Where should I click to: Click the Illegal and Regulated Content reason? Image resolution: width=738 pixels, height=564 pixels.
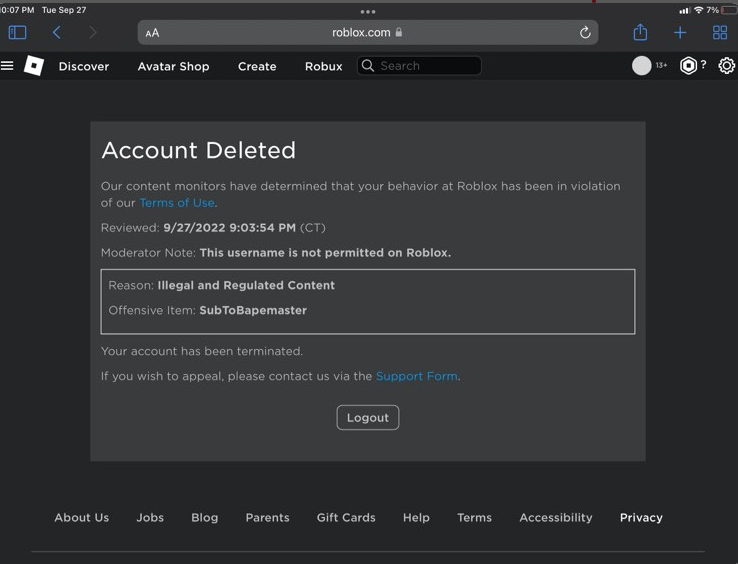tap(246, 285)
